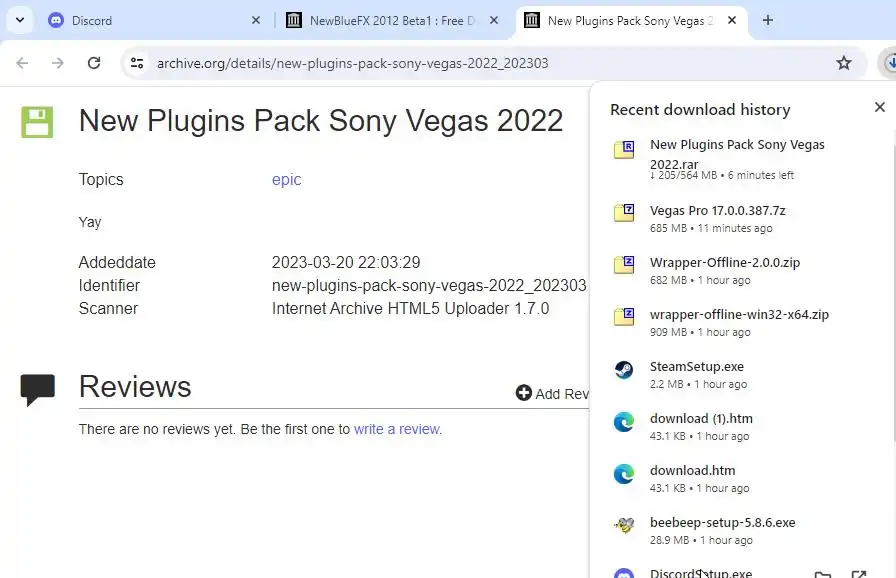Image resolution: width=896 pixels, height=578 pixels.
Task: Bookmark this page with the star icon
Action: [x=844, y=63]
